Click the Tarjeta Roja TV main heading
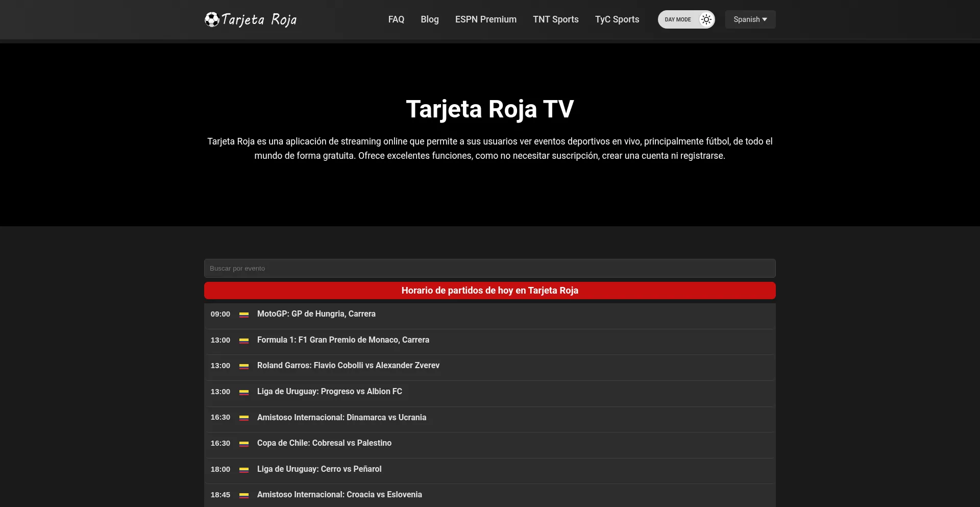This screenshot has width=980, height=507. point(490,109)
